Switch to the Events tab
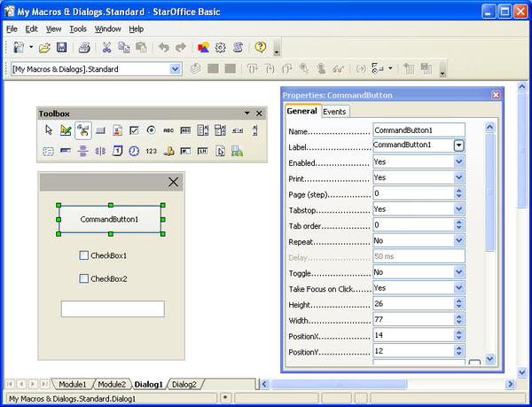Screen dimensions: 532x407 point(334,111)
